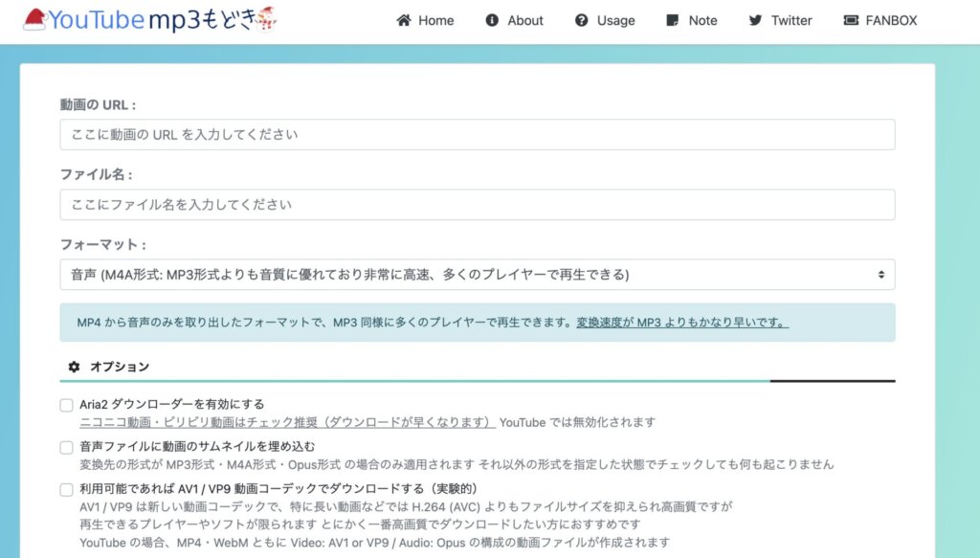Click the line starting '変換先の形式が MP3形式'
Viewport: 980px width, 558px height.
[457, 464]
